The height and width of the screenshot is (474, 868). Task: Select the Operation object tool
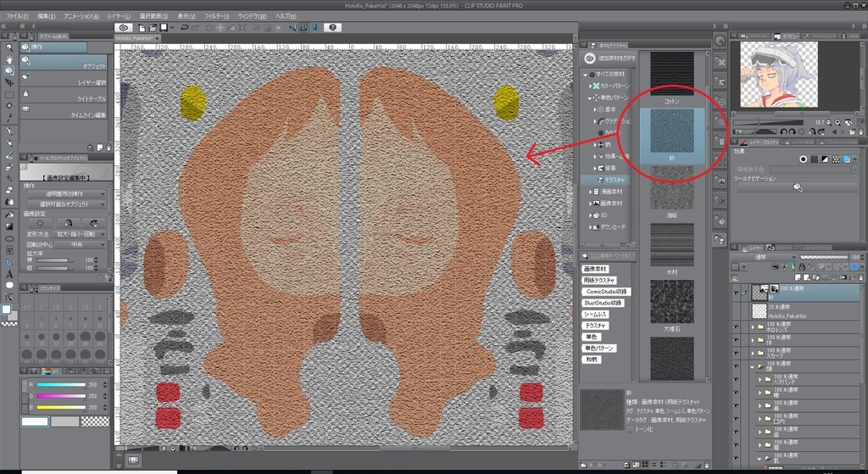[x=9, y=71]
